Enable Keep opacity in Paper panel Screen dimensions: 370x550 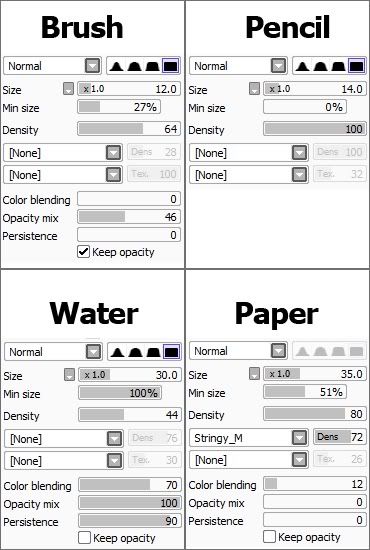(269, 537)
